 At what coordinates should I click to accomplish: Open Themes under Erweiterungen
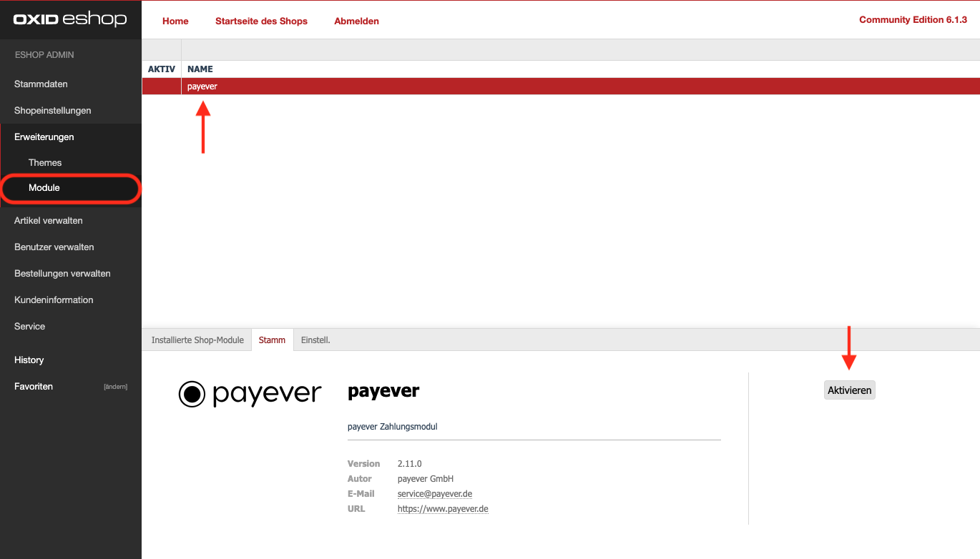pos(45,162)
